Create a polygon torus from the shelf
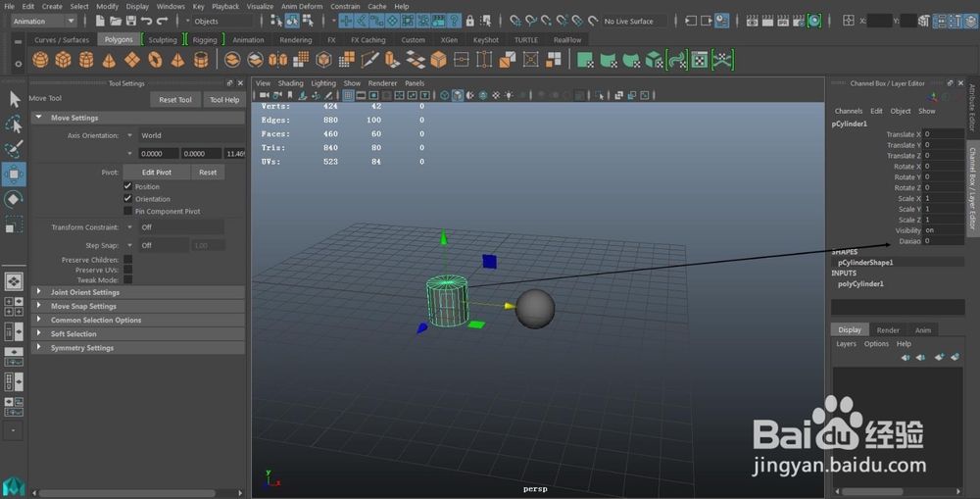This screenshot has width=980, height=499. point(155,60)
